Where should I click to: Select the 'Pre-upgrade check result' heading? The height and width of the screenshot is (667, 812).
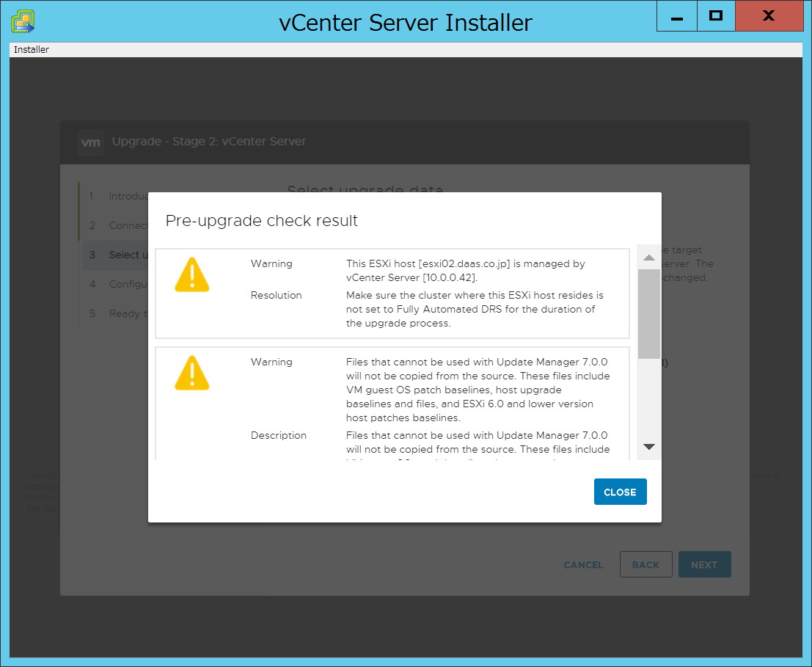pos(262,221)
